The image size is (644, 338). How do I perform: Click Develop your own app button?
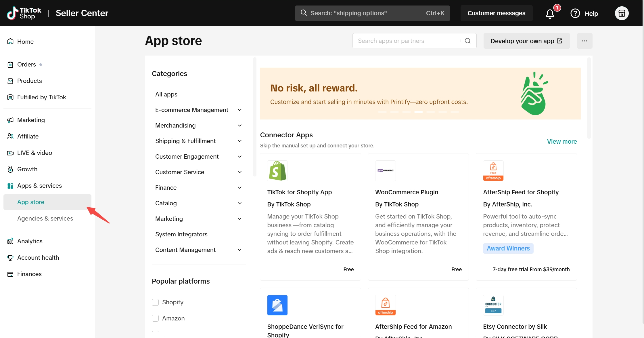526,41
